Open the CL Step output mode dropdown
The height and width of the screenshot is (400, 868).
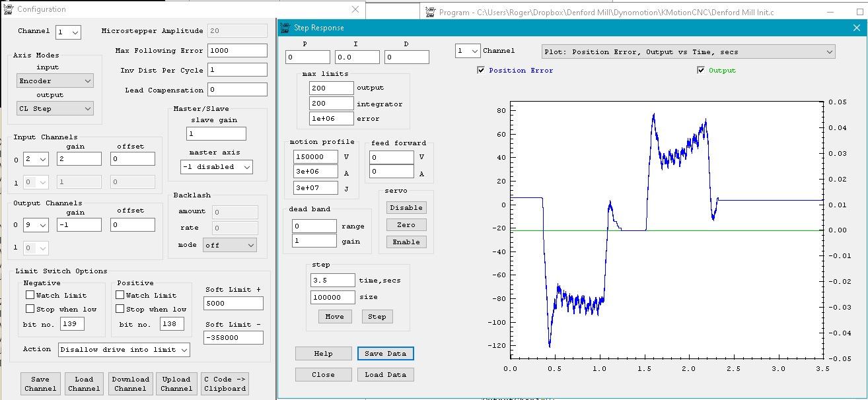point(55,108)
